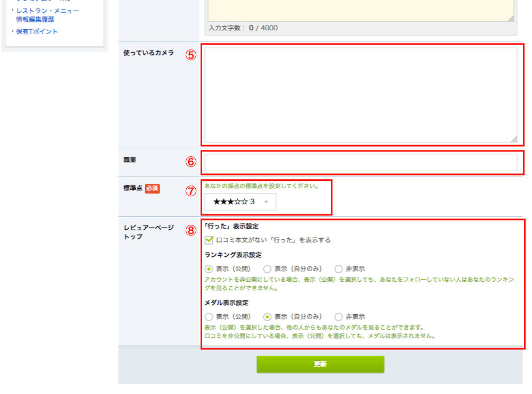
Task: Select 非表示 under メダル表示設定
Action: [x=338, y=317]
